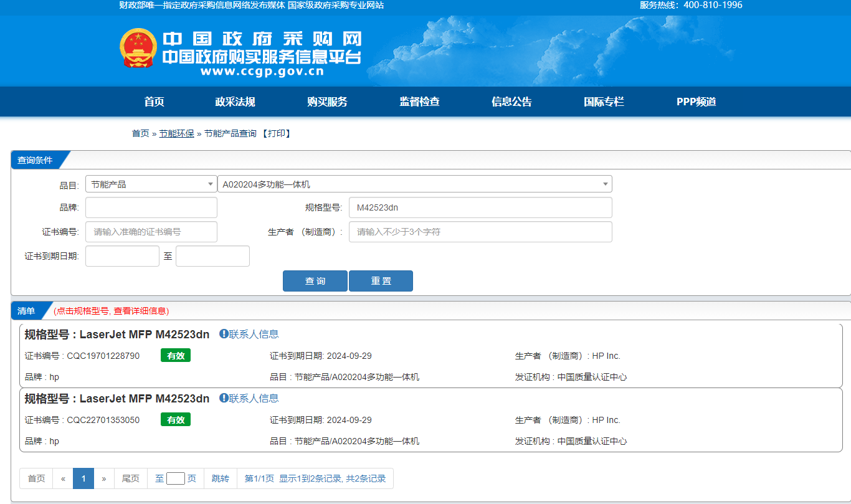Screen dimensions: 851x504
Task: Click certificate number CQC22701353050
Action: tap(103, 420)
